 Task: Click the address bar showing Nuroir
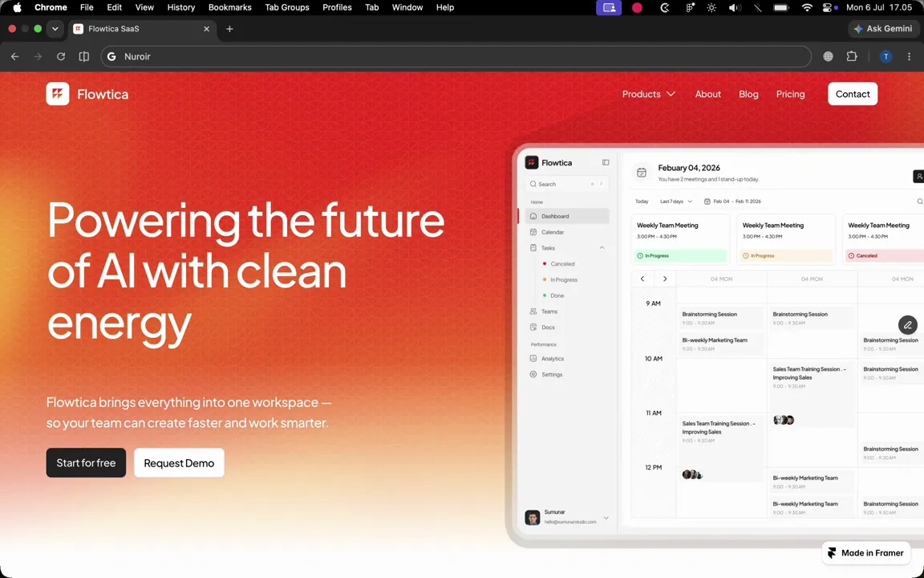456,57
